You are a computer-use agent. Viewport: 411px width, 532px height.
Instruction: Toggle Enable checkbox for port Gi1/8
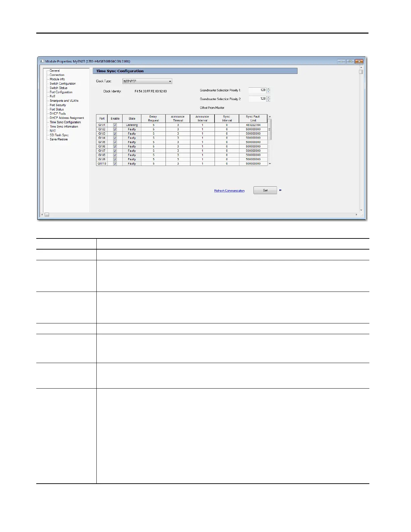coord(115,155)
